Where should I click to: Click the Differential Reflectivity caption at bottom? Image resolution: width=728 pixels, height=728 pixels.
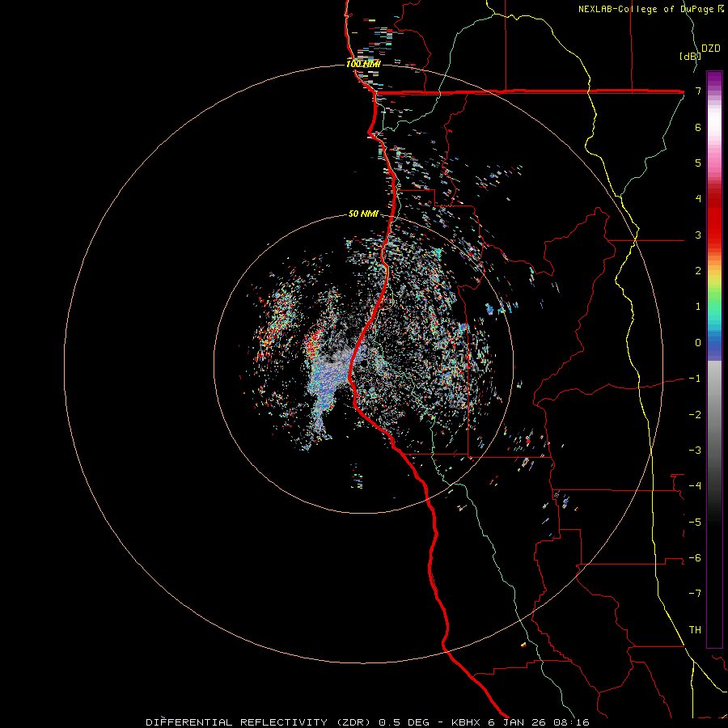[x=368, y=722]
